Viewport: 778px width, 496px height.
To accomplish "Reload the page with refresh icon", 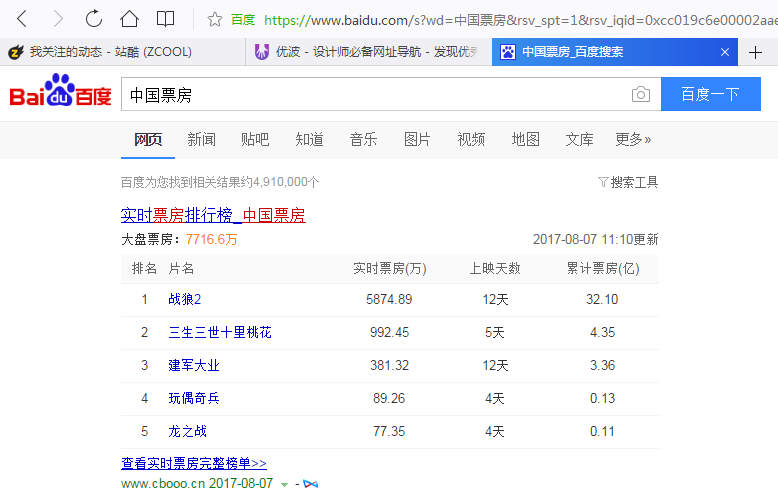I will pyautogui.click(x=94, y=19).
